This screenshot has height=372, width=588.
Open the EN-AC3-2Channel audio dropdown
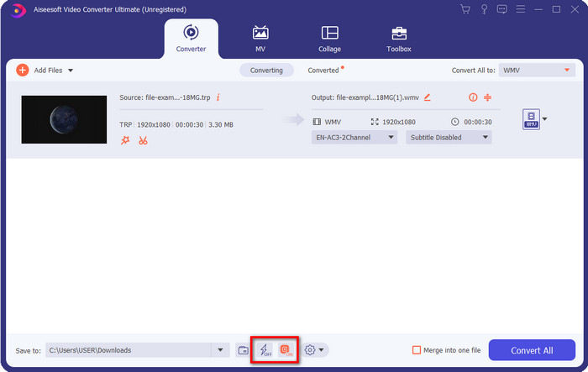355,138
